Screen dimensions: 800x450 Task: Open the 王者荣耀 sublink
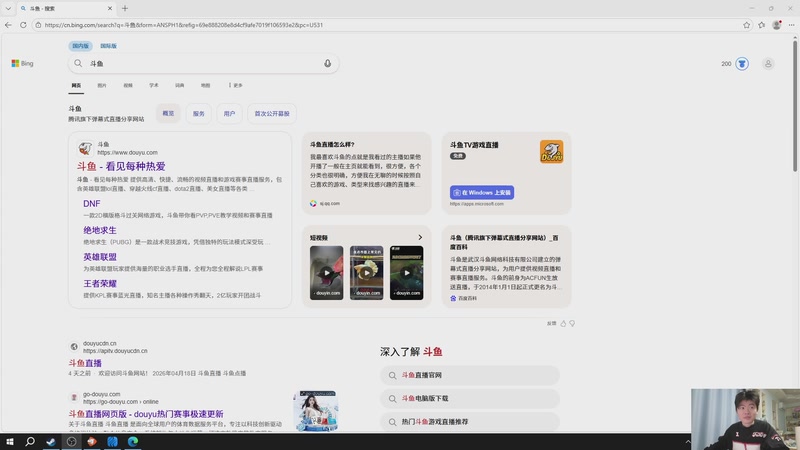tap(100, 283)
